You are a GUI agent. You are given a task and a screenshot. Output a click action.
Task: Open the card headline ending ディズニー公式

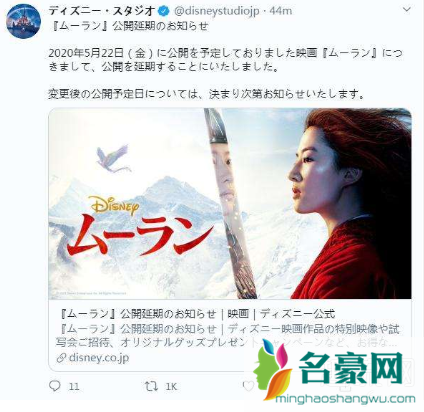pyautogui.click(x=198, y=314)
